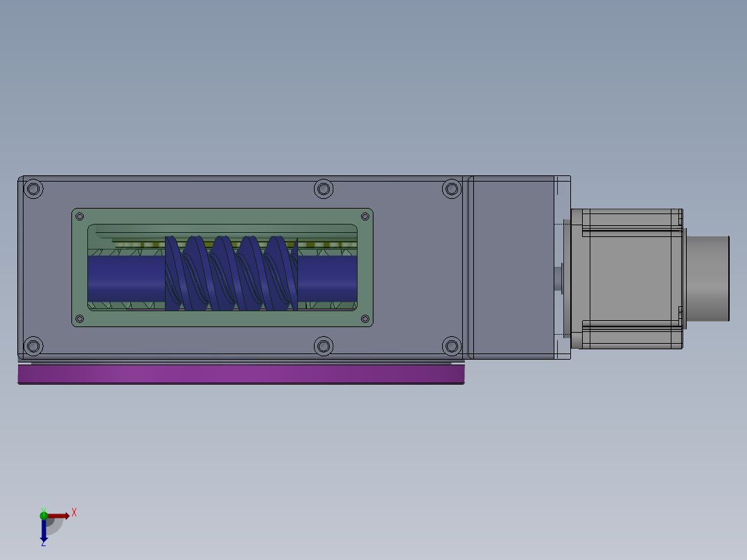This screenshot has width=747, height=560.
Task: Select the top-right counterbored housing screw
Action: 452,189
